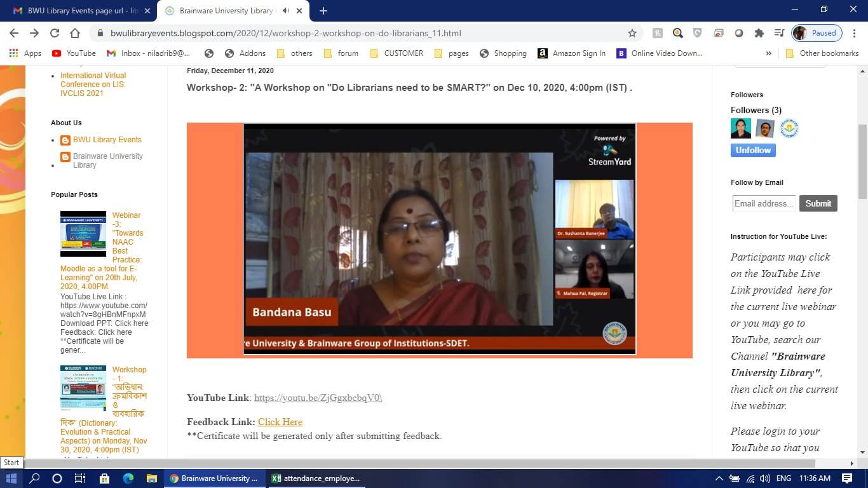Mute the tab via speaker icon
The image size is (868, 488).
(x=285, y=11)
